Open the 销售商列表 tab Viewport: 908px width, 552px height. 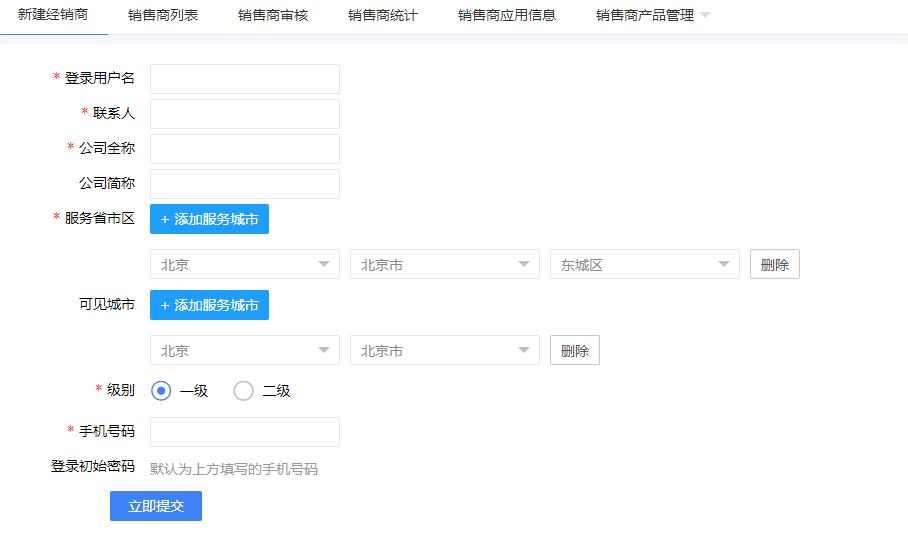[163, 16]
